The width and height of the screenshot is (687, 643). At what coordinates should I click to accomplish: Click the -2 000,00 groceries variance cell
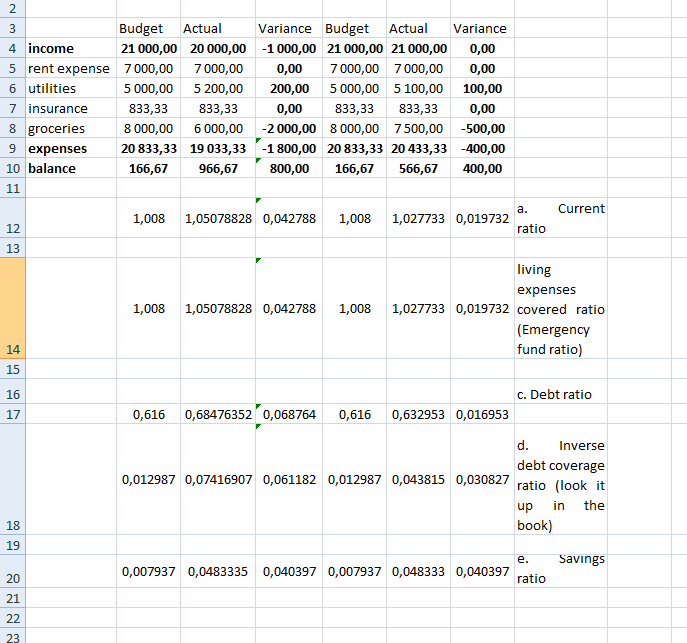pyautogui.click(x=286, y=128)
